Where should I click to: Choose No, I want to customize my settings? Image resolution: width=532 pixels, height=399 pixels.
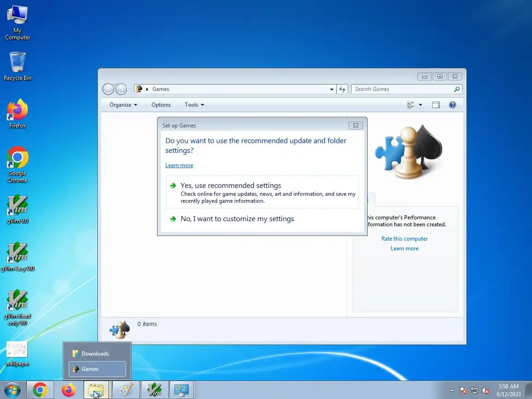[262, 219]
